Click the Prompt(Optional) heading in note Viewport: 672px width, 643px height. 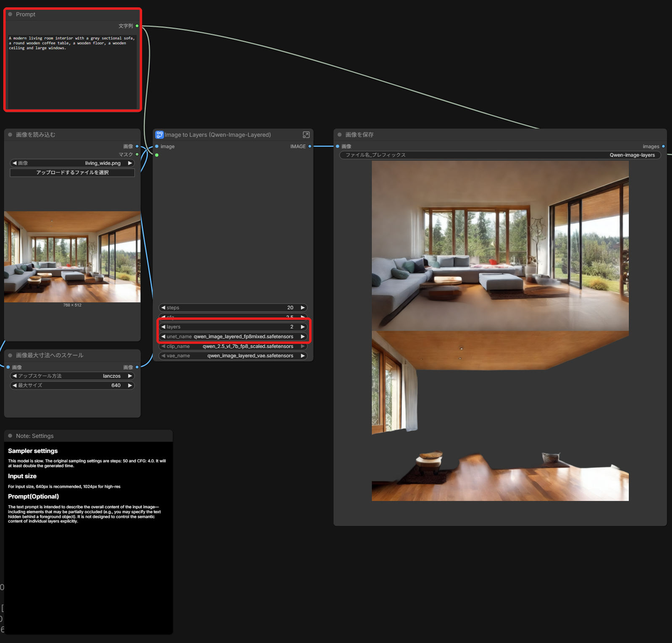tap(33, 497)
